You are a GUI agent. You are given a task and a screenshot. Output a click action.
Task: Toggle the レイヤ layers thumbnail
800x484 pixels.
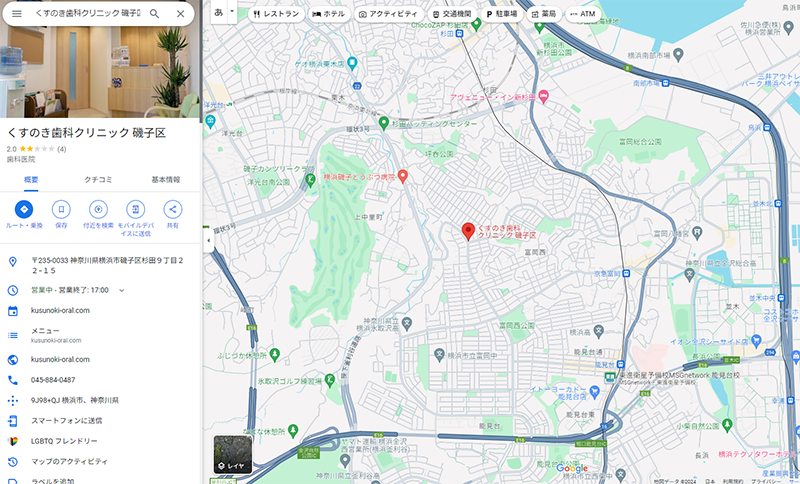point(233,454)
